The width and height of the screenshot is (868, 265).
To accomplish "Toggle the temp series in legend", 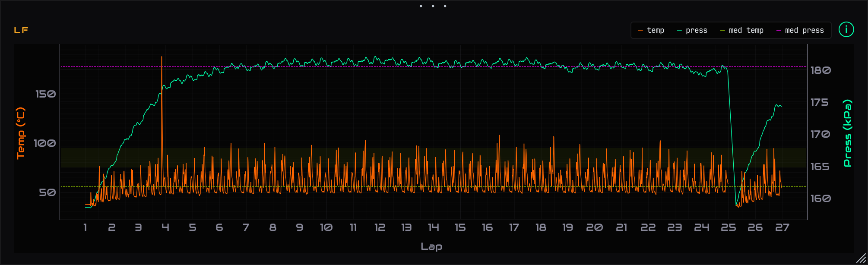I will 651,30.
